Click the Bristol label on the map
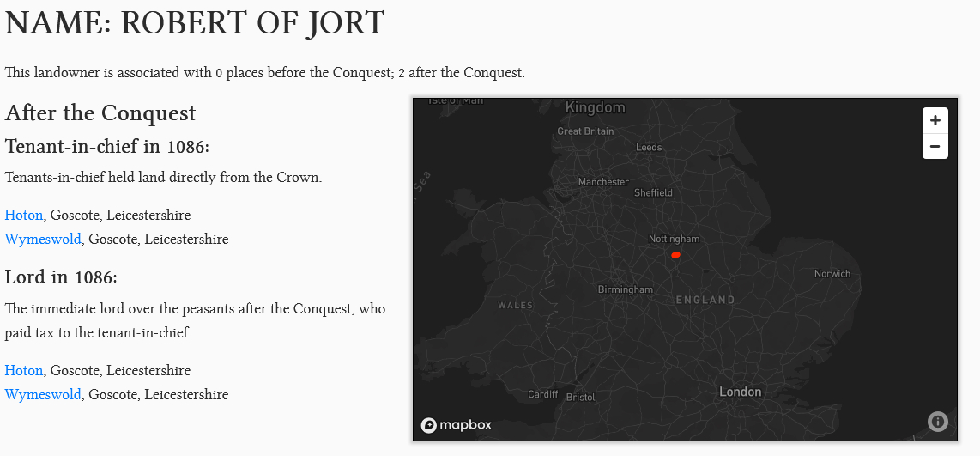980x456 pixels. point(581,398)
